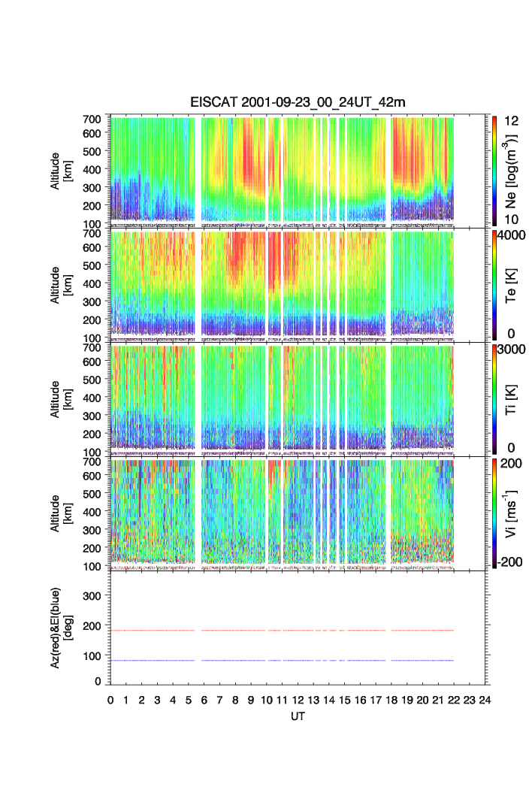This screenshot has height=799, width=532.
Task: Click the 6 tick on UT axis
Action: pos(204,700)
